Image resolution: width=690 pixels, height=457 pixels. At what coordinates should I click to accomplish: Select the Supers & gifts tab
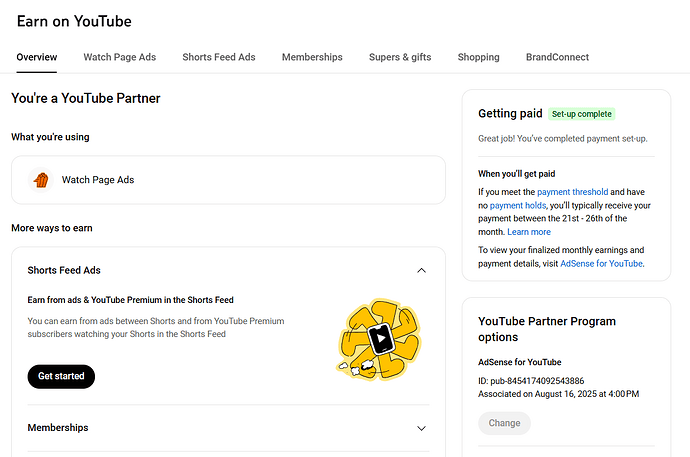pyautogui.click(x=400, y=57)
